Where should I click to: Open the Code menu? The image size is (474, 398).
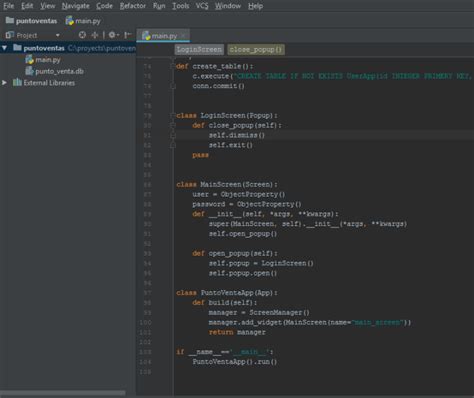tap(104, 6)
